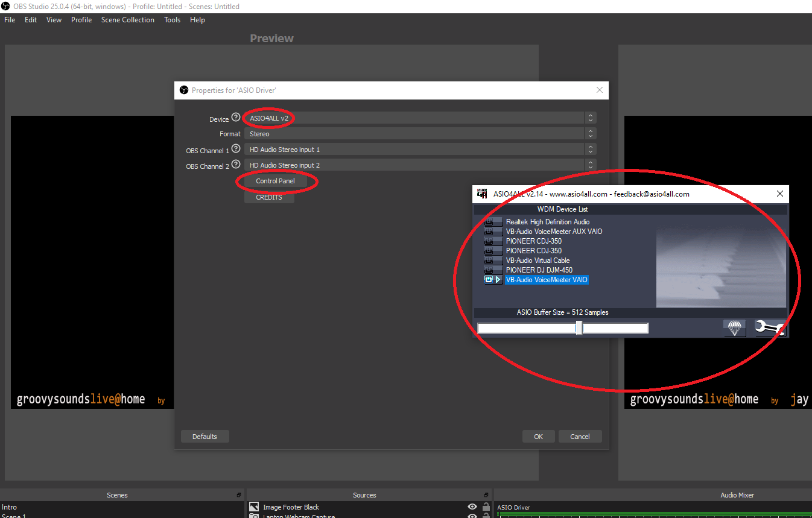
Task: Close the ASIO4ALL control panel window
Action: pos(779,194)
